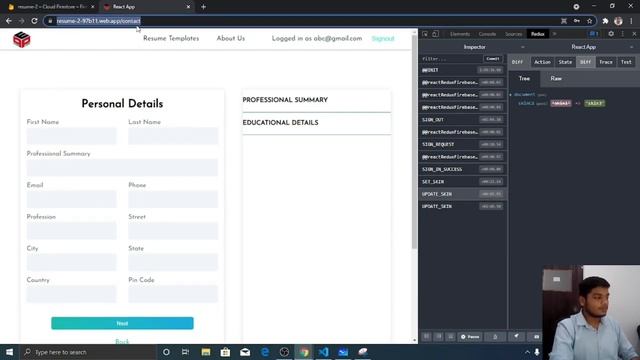Image resolution: width=640 pixels, height=360 pixels.
Task: Select the SIGN_IN_SUCCESS action in the list
Action: [462, 169]
